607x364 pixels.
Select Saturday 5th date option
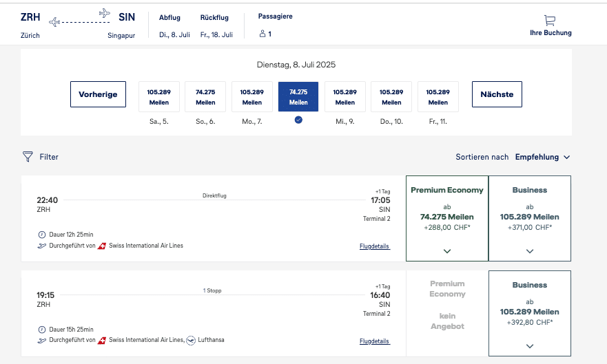point(158,97)
